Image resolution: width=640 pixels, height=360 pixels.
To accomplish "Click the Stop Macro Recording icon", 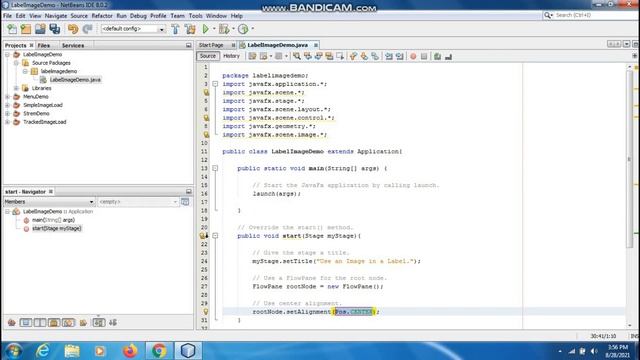I will (x=424, y=56).
